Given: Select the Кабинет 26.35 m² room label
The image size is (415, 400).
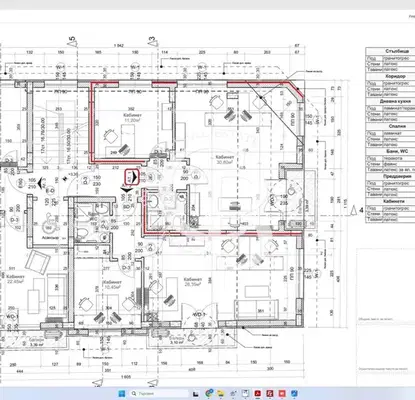Looking at the screenshot, I should [x=192, y=282].
